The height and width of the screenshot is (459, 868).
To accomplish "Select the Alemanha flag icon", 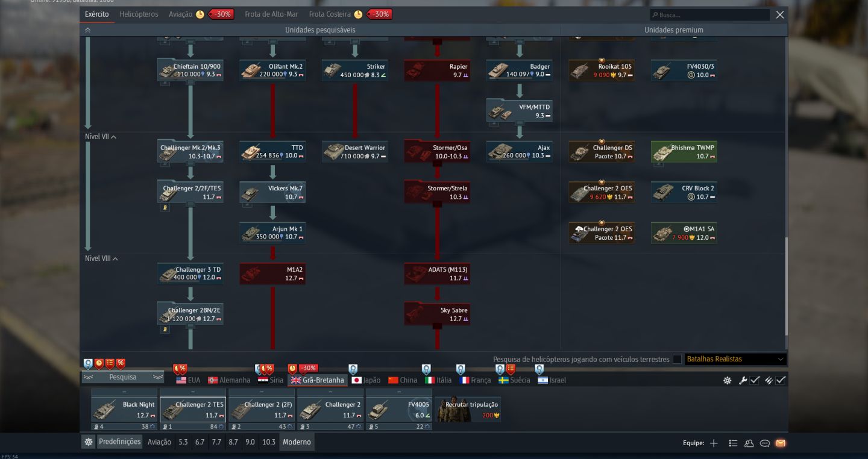I will pyautogui.click(x=213, y=380).
